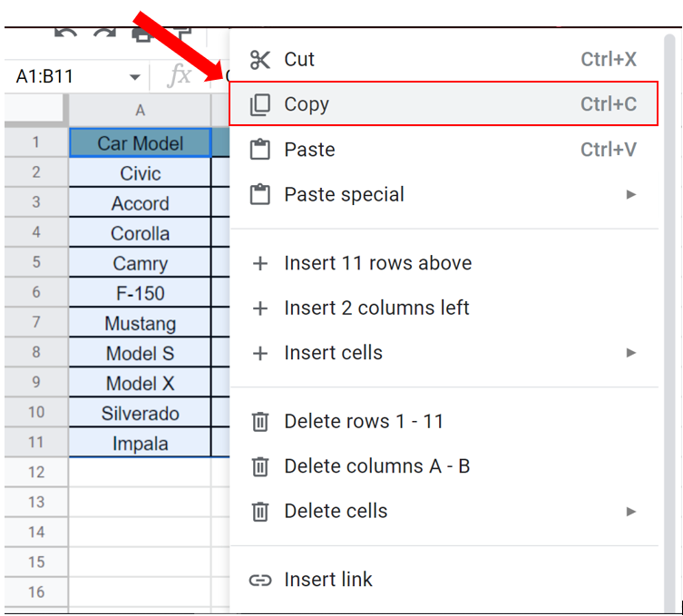Click the plus icon beside Insert 11 rows above
Image resolution: width=683 pixels, height=616 pixels.
point(260,263)
